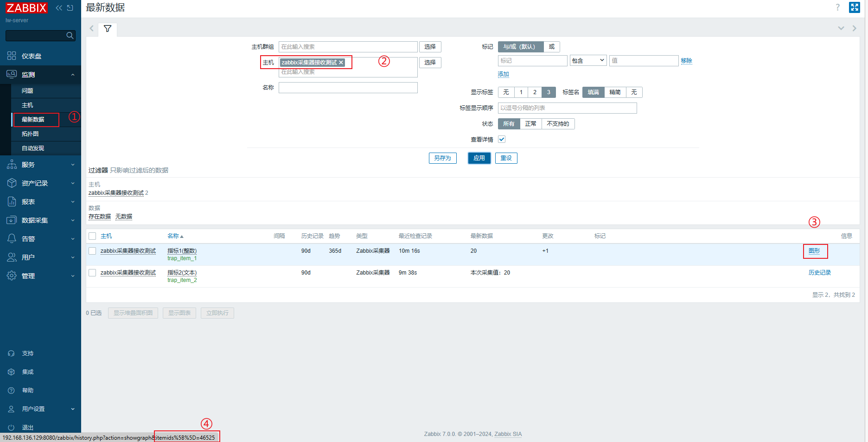Go to next filter tab arrow
The width and height of the screenshot is (868, 442).
(854, 29)
